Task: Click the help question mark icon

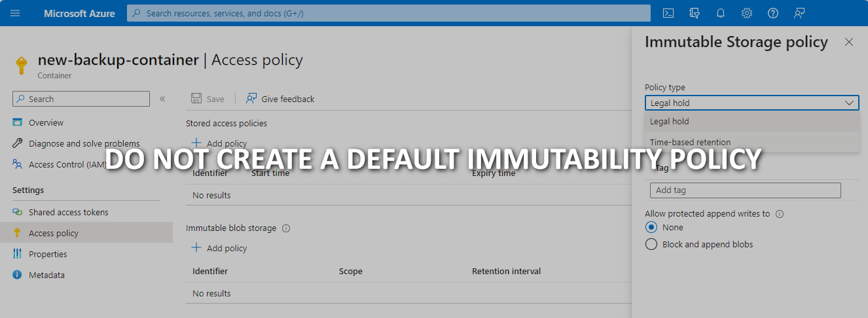Action: pyautogui.click(x=773, y=13)
